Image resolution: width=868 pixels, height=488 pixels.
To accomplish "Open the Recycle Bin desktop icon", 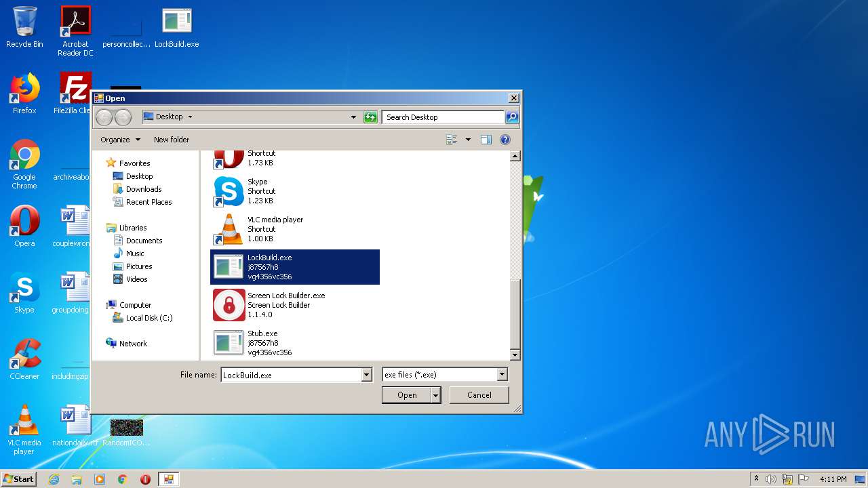I will pos(24,27).
